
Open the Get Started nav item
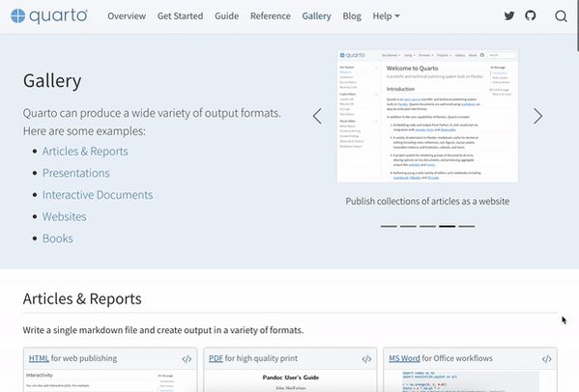(180, 16)
